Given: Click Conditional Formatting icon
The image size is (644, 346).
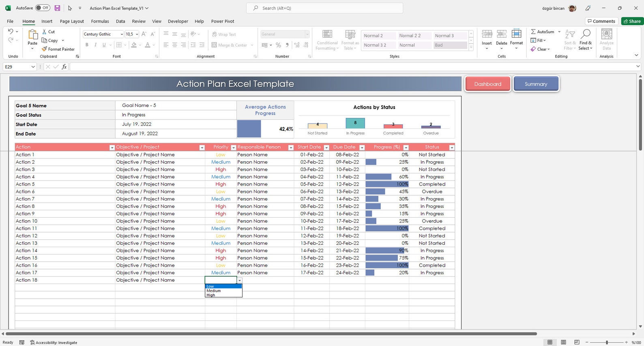Looking at the screenshot, I should [x=327, y=34].
